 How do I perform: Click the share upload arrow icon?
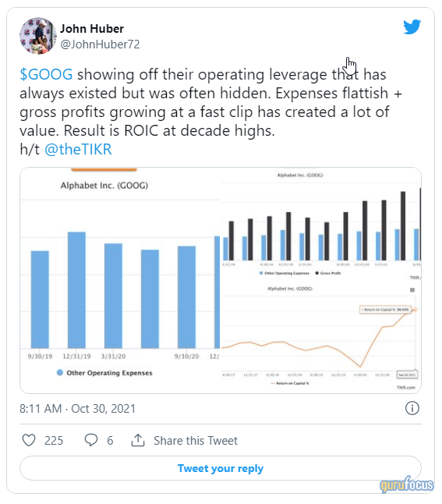138,440
